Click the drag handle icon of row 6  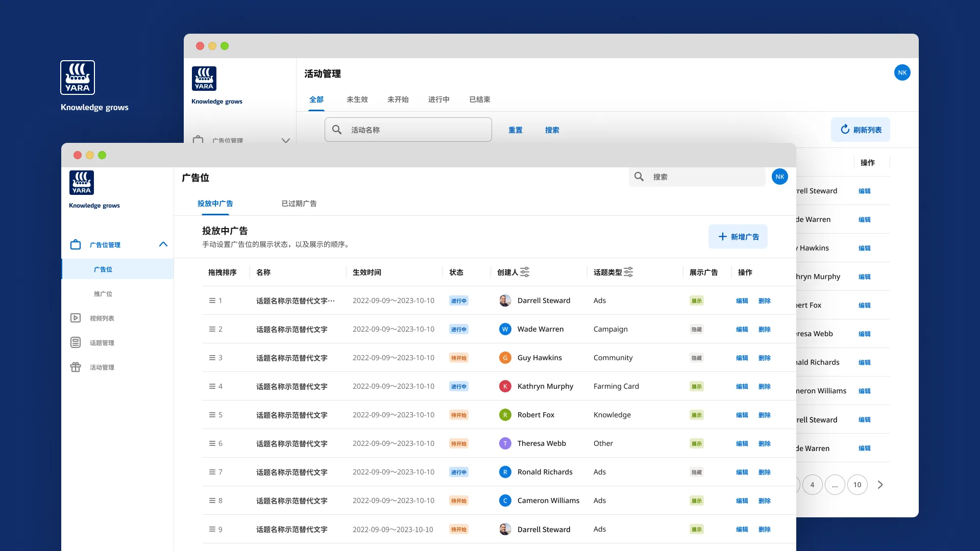[212, 443]
